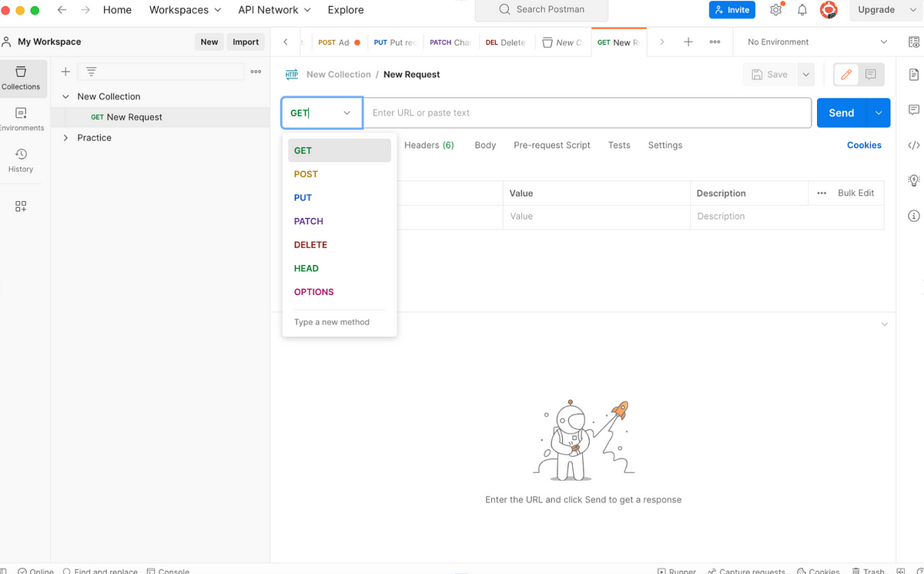The width and height of the screenshot is (924, 574).
Task: Select PUT method from list
Action: (x=339, y=198)
